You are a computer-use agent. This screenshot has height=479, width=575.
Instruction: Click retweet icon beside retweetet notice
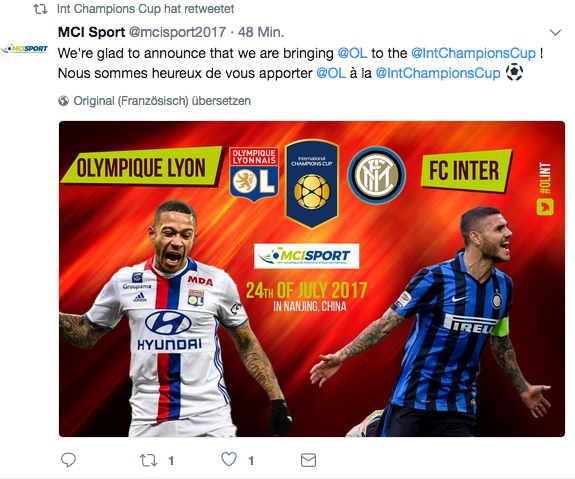(40, 9)
